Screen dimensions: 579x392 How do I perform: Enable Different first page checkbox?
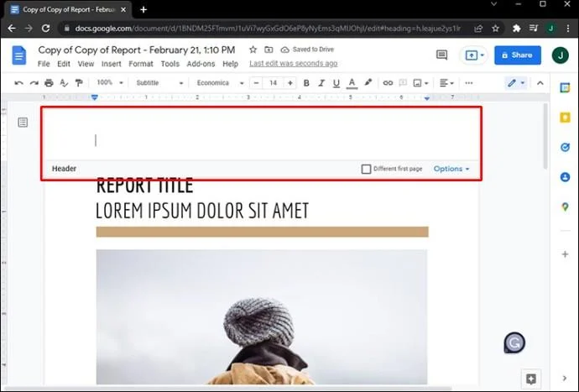366,170
